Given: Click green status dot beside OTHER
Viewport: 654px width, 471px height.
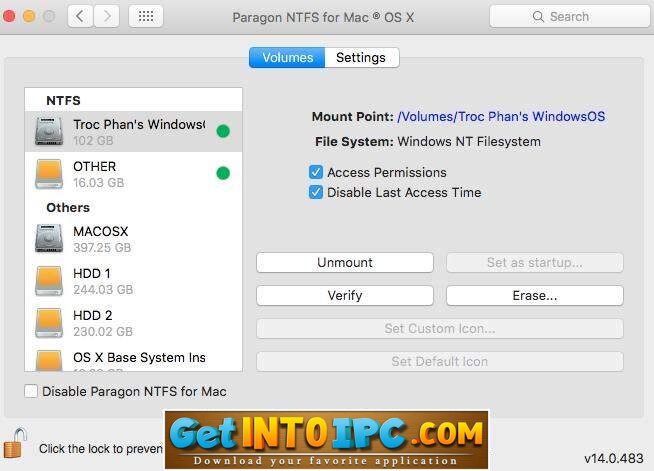Looking at the screenshot, I should (223, 173).
